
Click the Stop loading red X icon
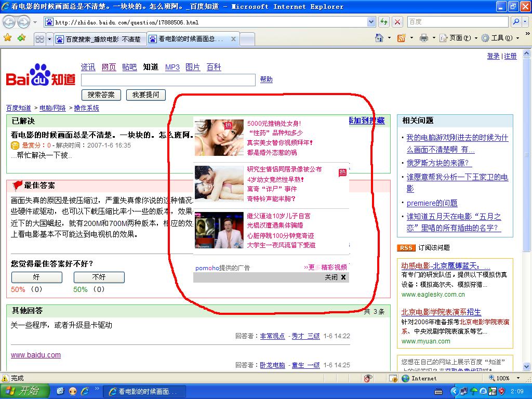(397, 22)
